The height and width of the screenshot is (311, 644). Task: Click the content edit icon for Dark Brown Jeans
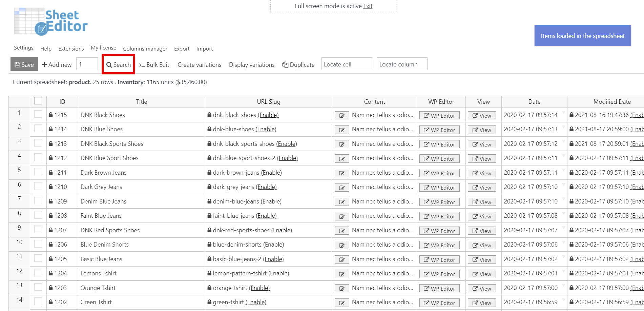coord(341,173)
